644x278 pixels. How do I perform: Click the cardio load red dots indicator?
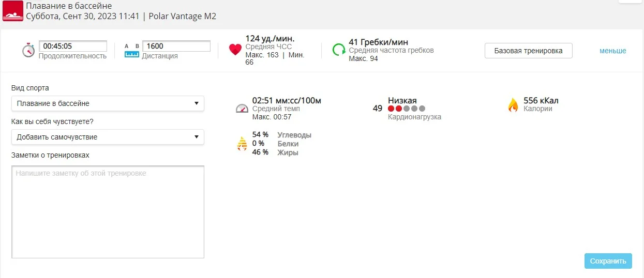[407, 109]
